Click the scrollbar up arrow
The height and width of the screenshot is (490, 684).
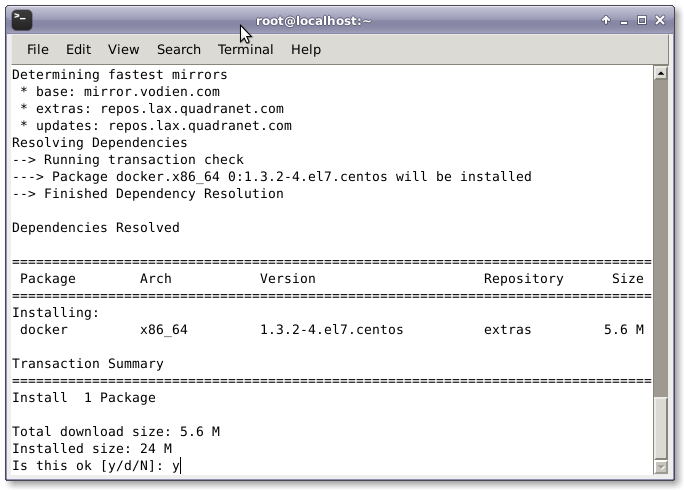pyautogui.click(x=660, y=73)
